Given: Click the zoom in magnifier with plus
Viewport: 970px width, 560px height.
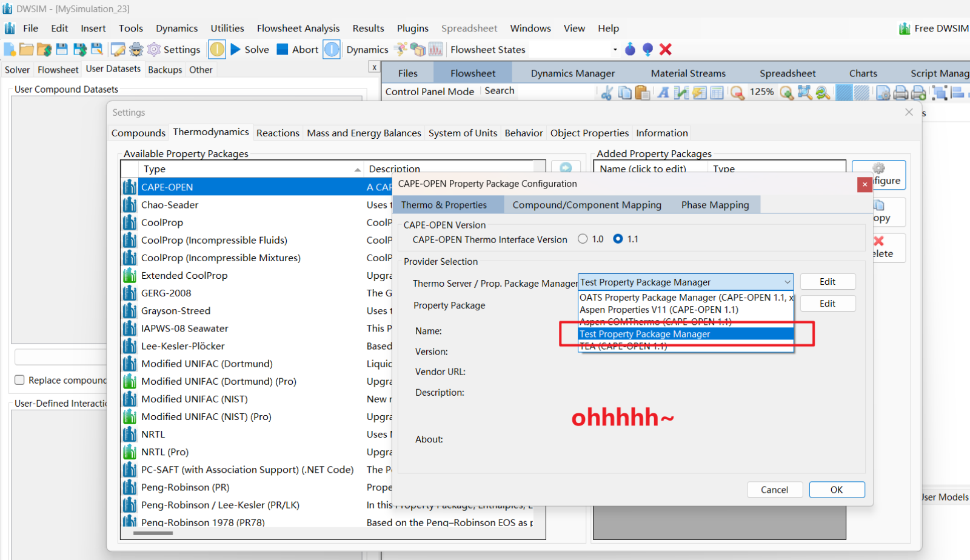Looking at the screenshot, I should point(786,92).
